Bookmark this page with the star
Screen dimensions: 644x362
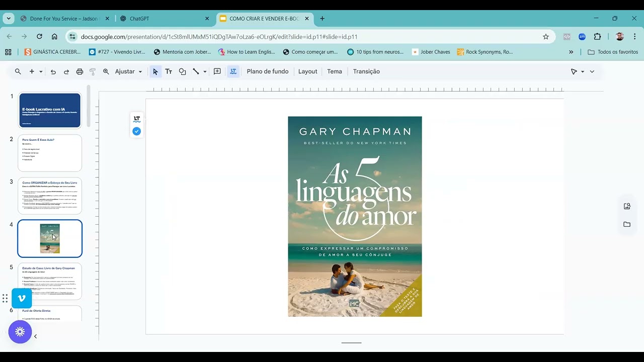tap(546, 37)
